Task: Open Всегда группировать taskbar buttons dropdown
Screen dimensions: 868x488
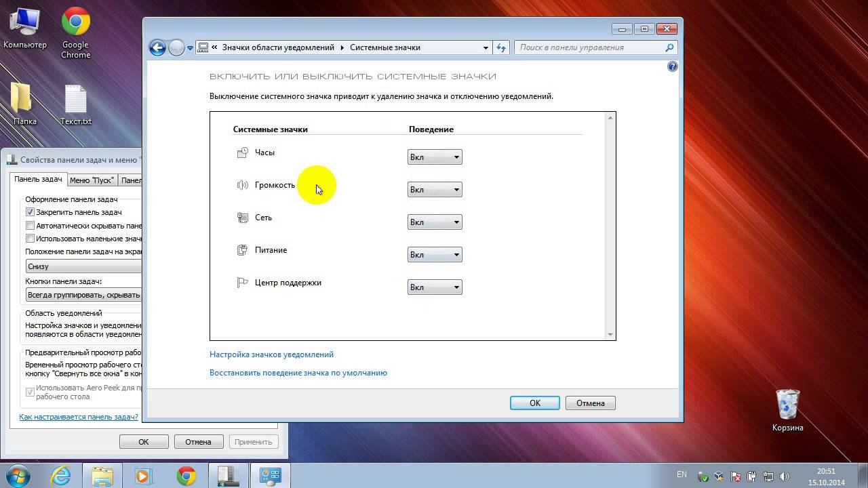Action: tap(83, 295)
